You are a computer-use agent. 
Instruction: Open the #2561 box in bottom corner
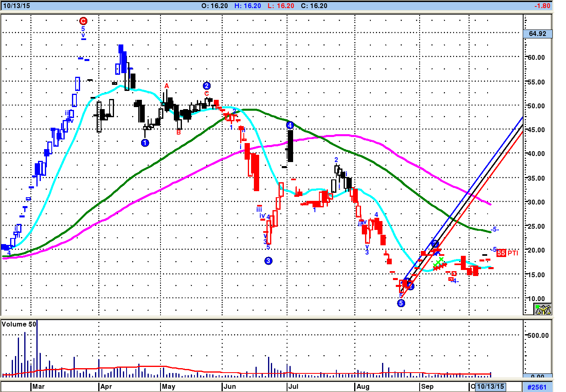point(536,387)
